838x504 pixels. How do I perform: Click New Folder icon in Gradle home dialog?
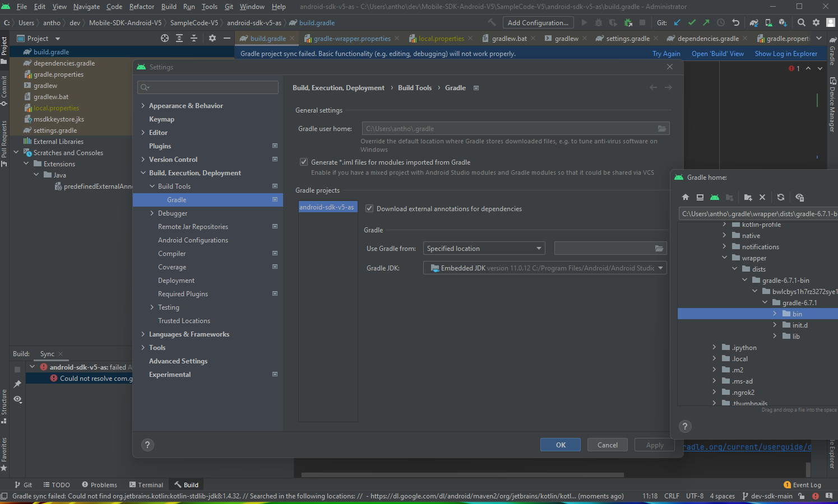[748, 197]
